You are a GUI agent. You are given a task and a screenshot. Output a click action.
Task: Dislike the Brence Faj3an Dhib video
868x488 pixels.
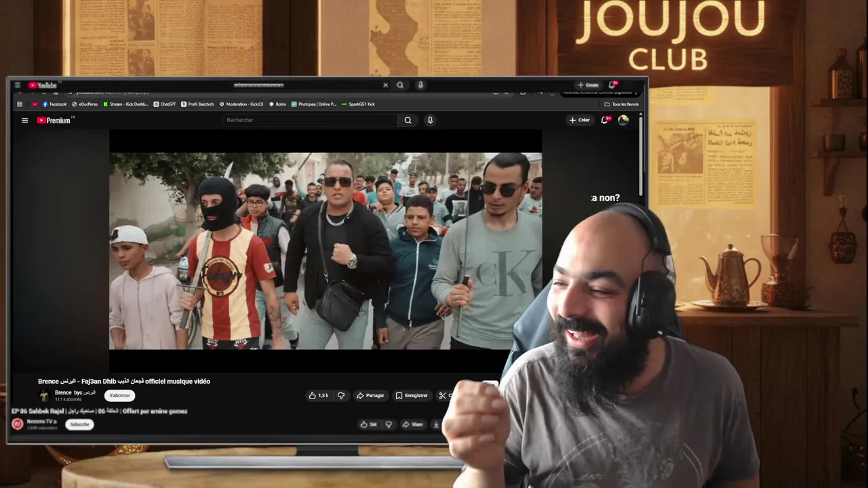point(341,396)
